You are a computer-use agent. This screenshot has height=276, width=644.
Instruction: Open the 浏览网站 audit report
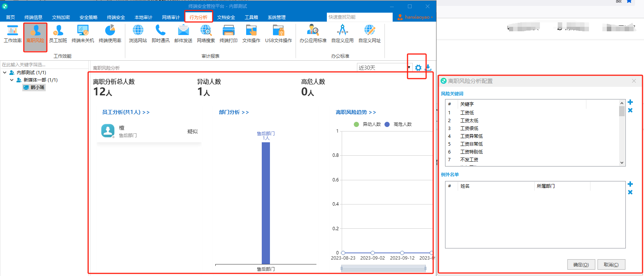138,34
